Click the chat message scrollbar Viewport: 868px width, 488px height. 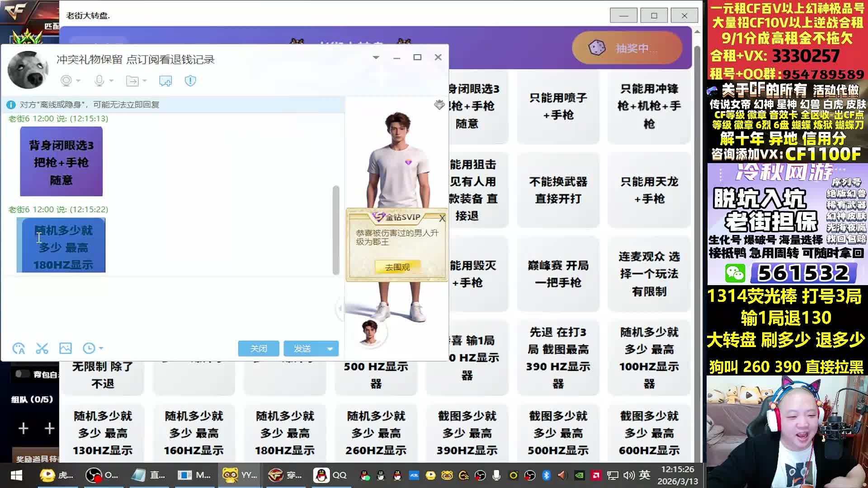coord(336,230)
